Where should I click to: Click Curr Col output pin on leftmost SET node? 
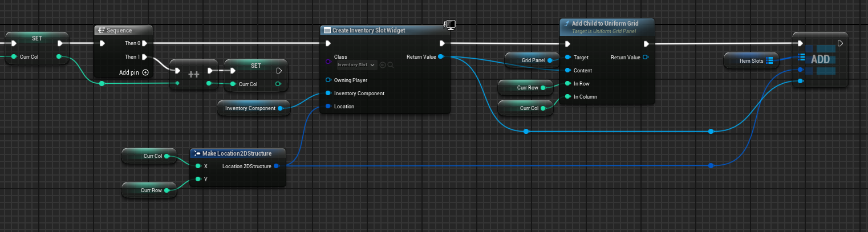59,56
